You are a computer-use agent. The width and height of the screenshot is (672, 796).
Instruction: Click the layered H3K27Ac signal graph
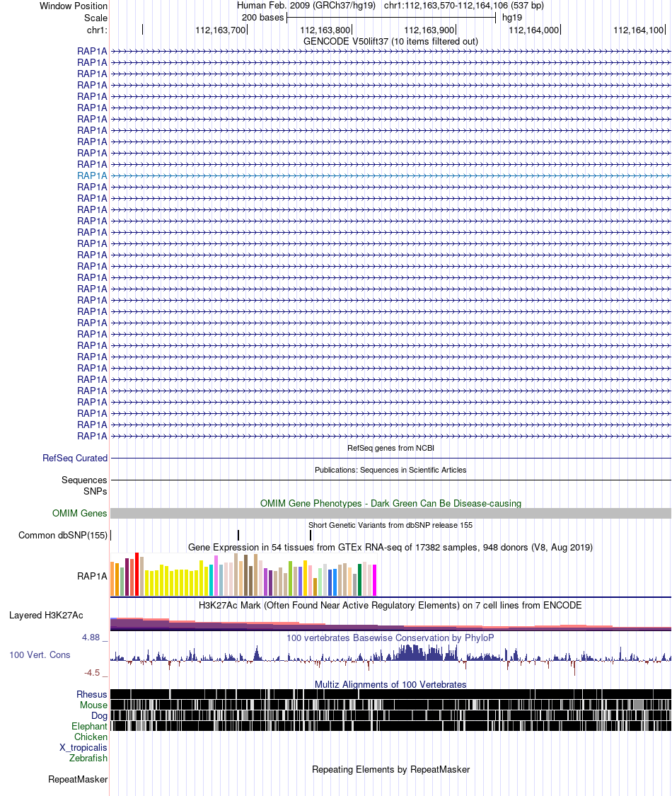click(390, 624)
